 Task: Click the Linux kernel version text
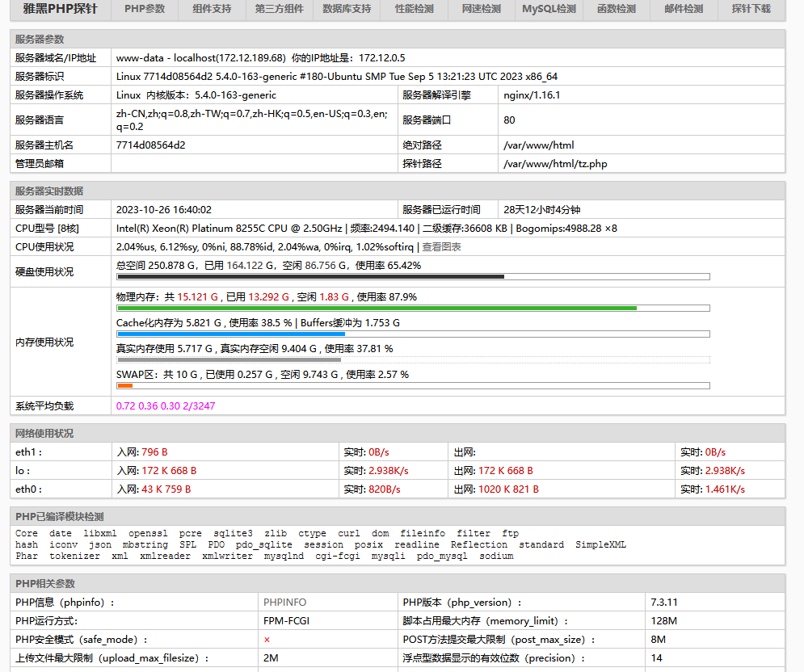[196, 95]
